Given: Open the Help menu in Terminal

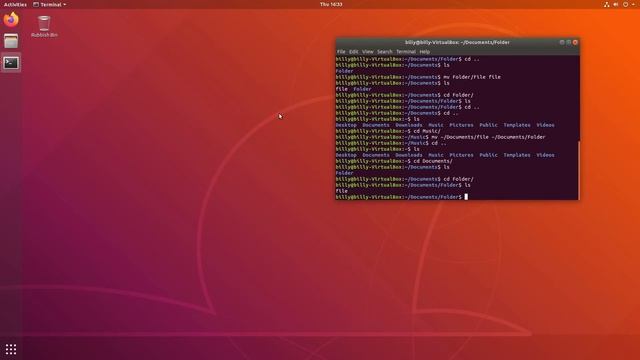Looking at the screenshot, I should (x=424, y=52).
